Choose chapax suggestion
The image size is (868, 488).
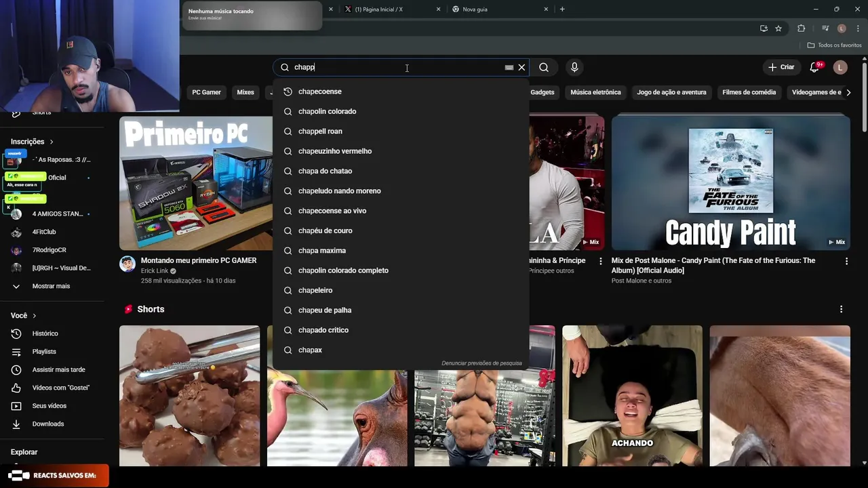click(401, 350)
